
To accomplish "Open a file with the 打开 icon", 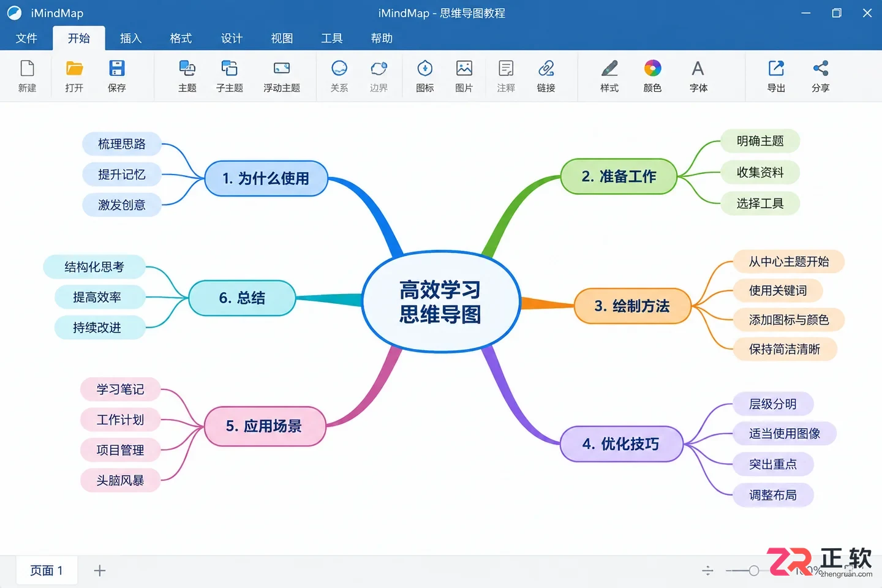I will (x=74, y=68).
